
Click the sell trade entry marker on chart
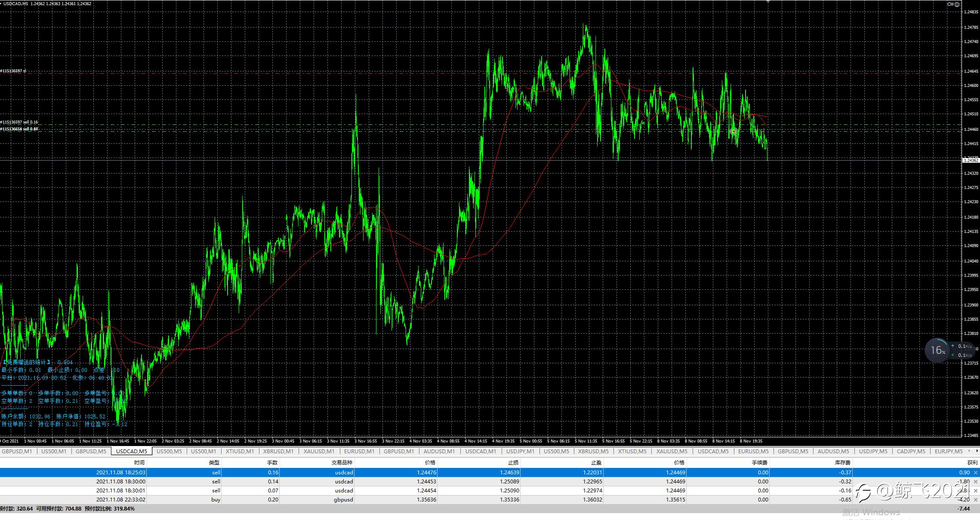click(x=734, y=131)
